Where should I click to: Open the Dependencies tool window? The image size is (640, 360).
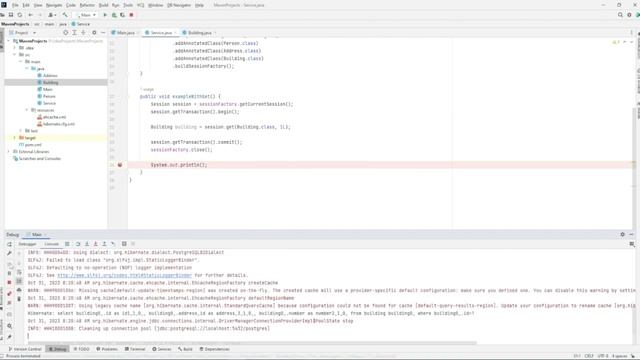(x=215, y=349)
